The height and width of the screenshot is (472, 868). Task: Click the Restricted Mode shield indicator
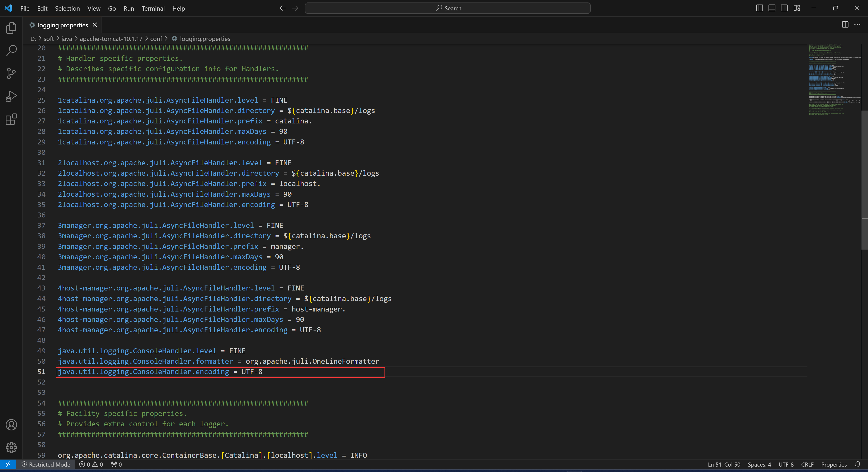click(46, 464)
